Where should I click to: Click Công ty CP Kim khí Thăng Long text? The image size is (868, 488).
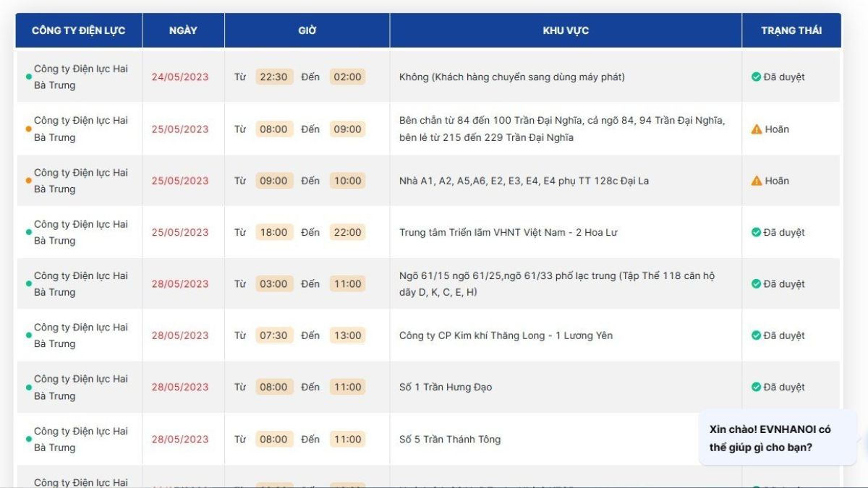tap(506, 335)
